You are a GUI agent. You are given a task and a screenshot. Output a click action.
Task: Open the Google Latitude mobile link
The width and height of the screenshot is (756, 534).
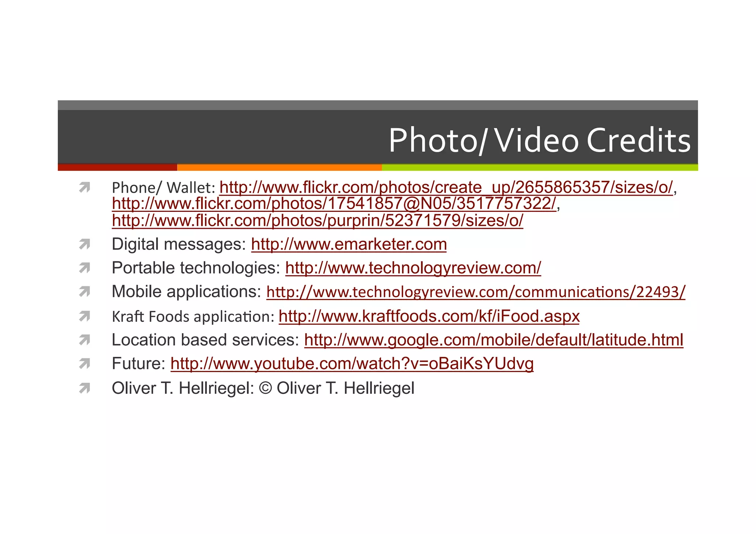point(494,340)
